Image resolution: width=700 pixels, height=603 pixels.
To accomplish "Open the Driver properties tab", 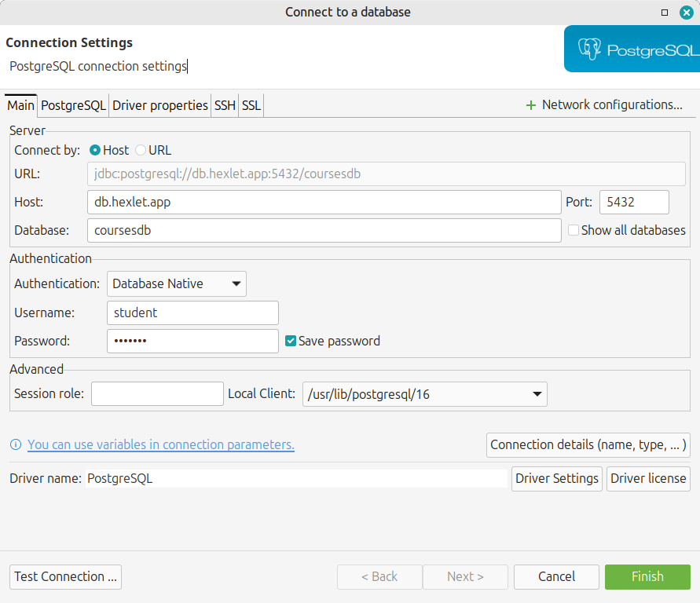I will tap(160, 105).
